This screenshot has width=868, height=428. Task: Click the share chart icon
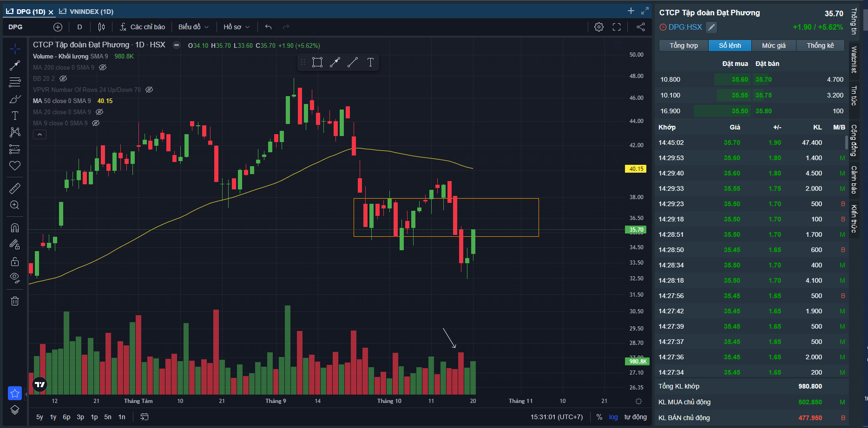coord(641,27)
